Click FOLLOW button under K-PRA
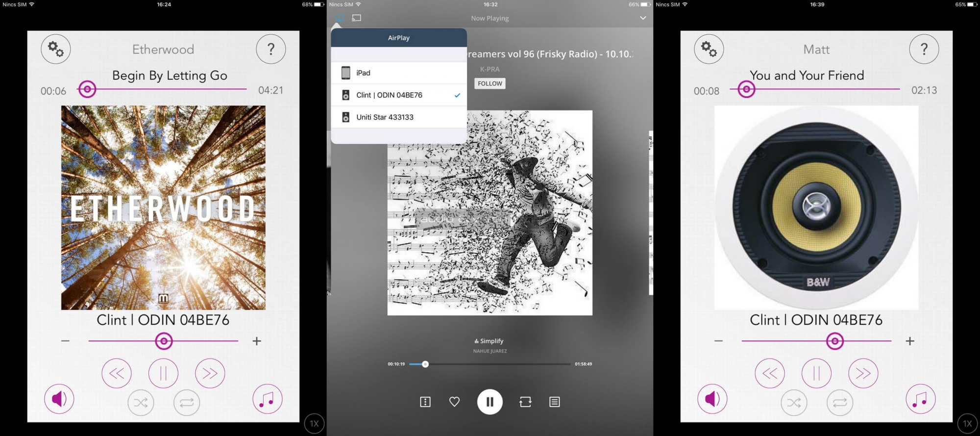The height and width of the screenshot is (436, 980). pyautogui.click(x=490, y=83)
